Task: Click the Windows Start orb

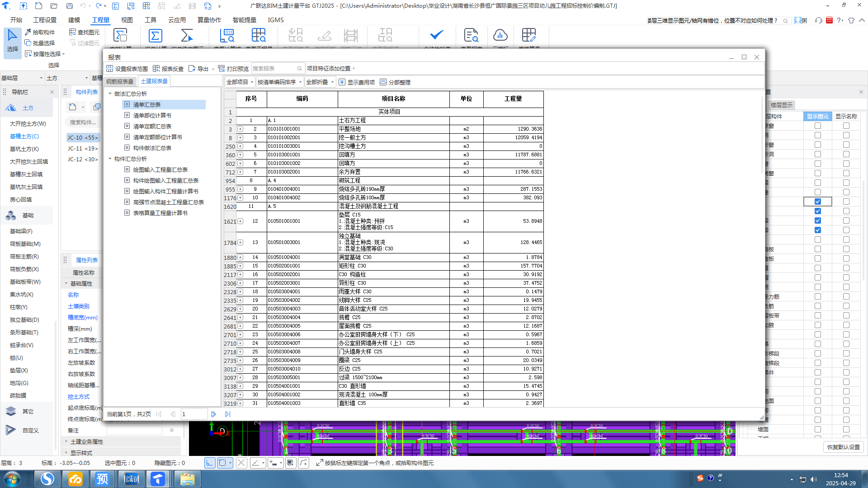Action: (12, 479)
